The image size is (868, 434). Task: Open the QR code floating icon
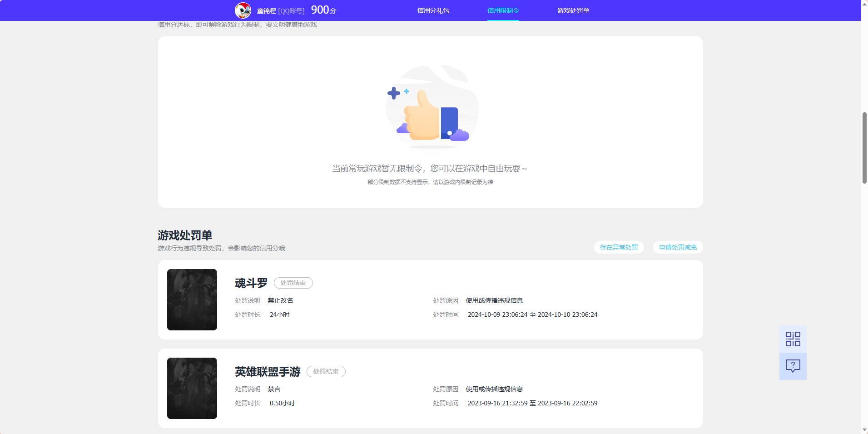(793, 339)
